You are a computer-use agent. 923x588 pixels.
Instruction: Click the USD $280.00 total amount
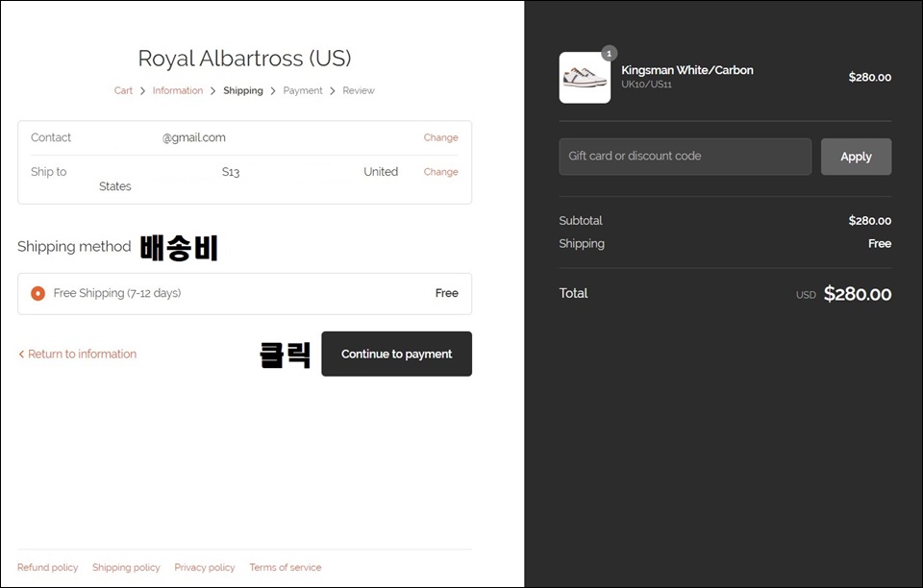(843, 293)
